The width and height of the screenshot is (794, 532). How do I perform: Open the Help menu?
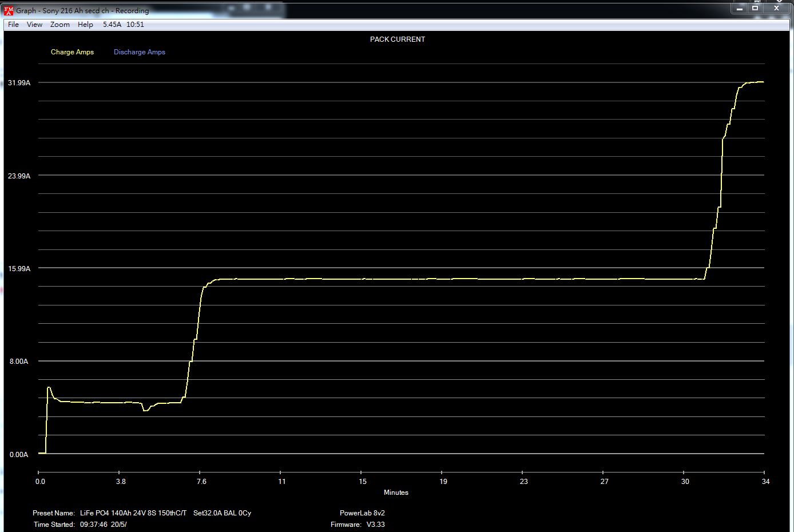[85, 25]
